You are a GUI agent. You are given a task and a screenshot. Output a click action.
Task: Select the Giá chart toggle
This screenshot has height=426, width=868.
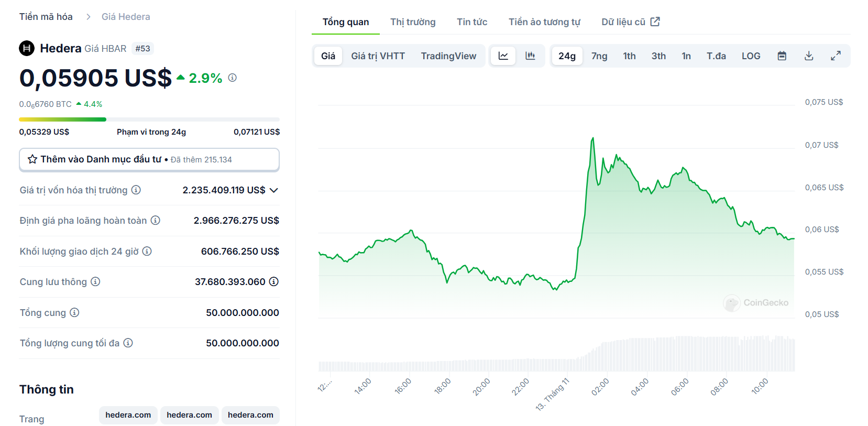click(328, 56)
